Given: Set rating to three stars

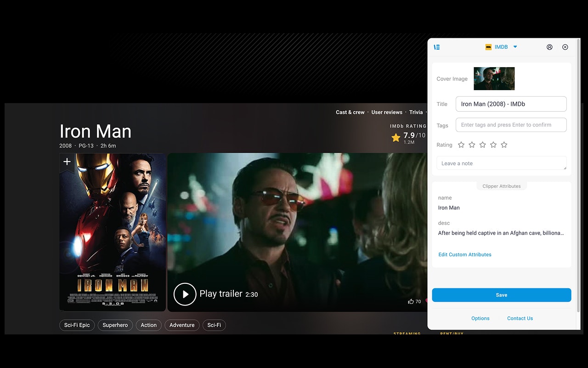Looking at the screenshot, I should pos(483,145).
